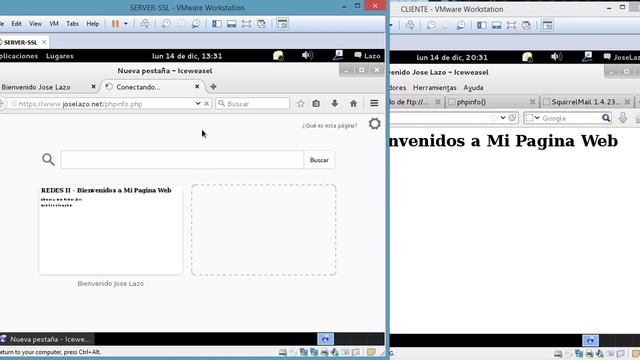Open the Lugares menu in the server desktop
The image size is (640, 360).
pyautogui.click(x=60, y=56)
